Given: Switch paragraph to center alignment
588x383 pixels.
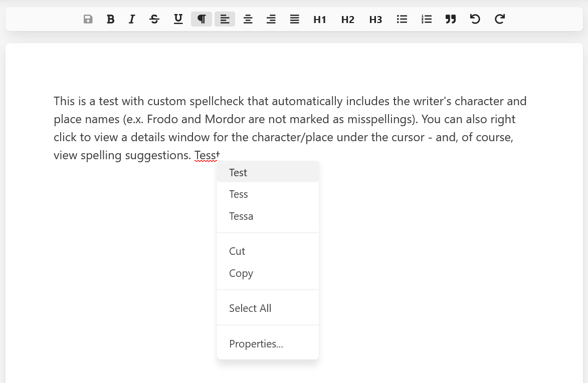Looking at the screenshot, I should pos(248,19).
